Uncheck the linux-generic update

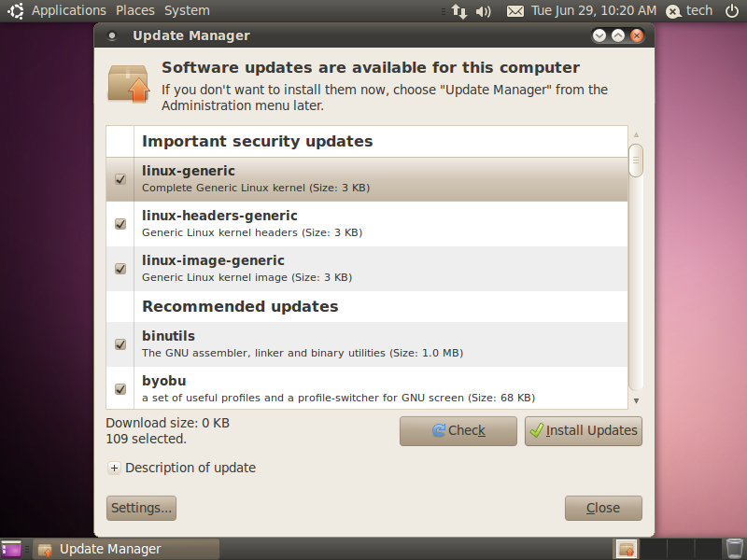click(120, 179)
